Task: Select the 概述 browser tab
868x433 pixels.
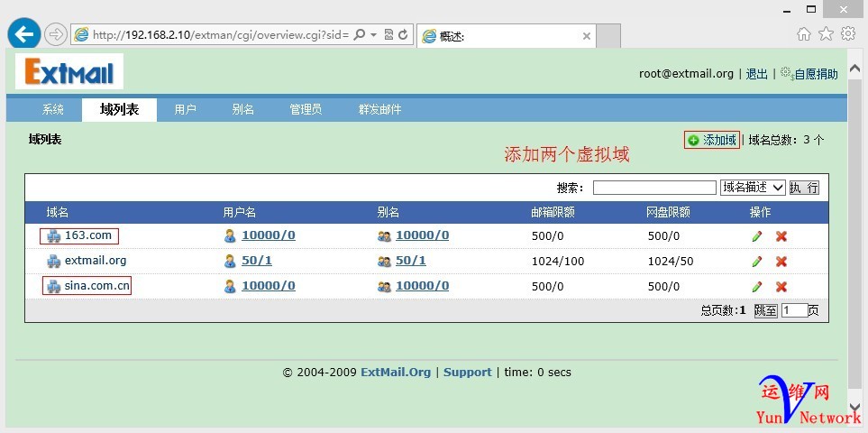Action: 506,37
